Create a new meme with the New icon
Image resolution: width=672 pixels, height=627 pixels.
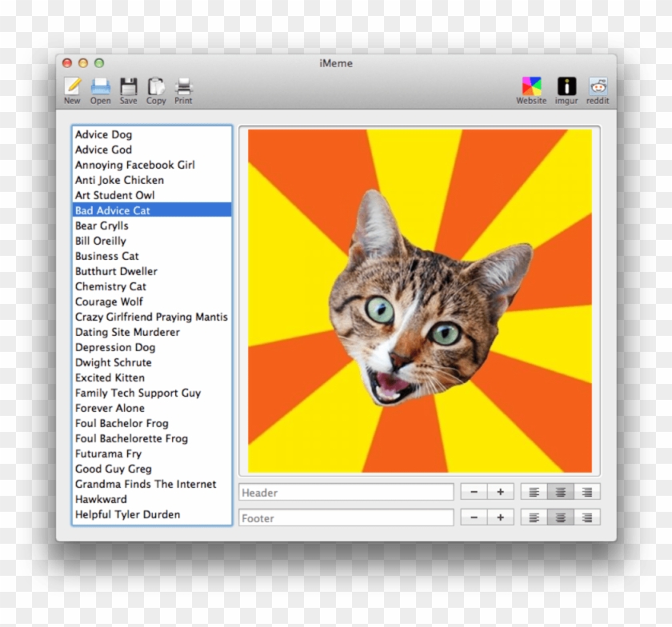72,88
